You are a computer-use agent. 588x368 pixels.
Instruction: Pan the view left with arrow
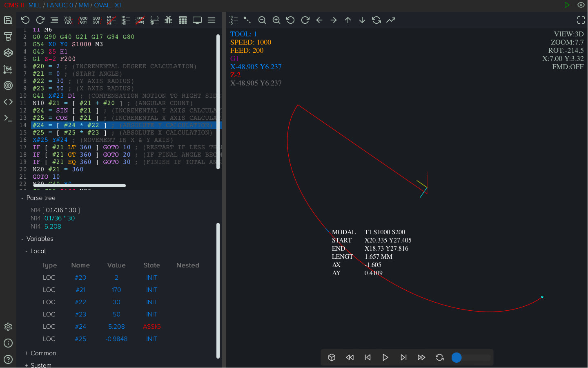point(319,20)
